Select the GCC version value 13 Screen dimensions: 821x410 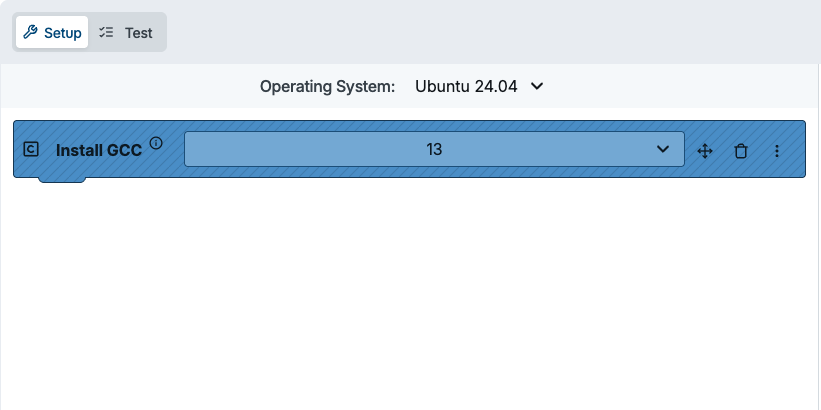point(434,149)
